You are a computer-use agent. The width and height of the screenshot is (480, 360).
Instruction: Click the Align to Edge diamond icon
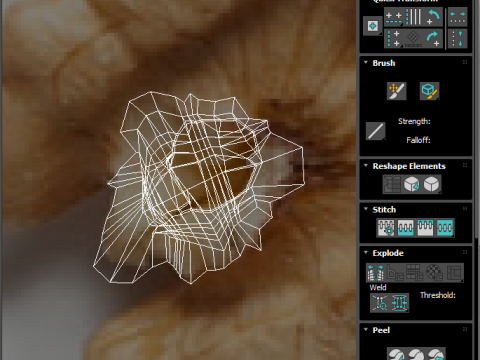(414, 38)
